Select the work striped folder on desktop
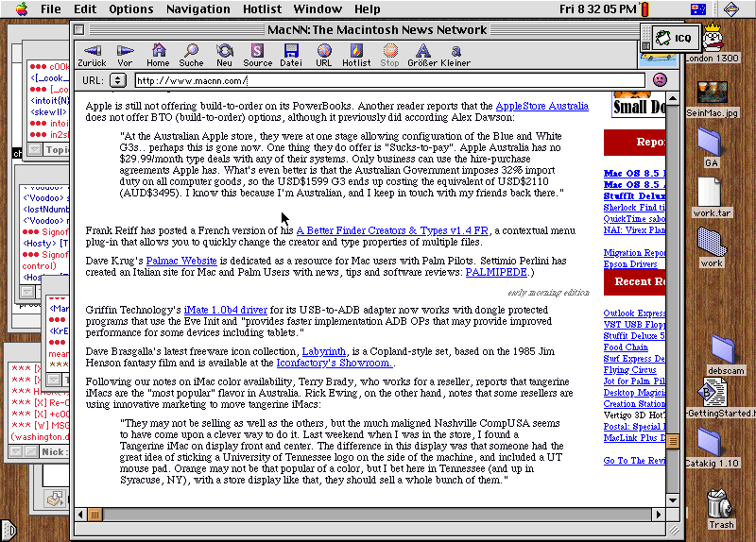This screenshot has height=542, width=756. coord(712,247)
